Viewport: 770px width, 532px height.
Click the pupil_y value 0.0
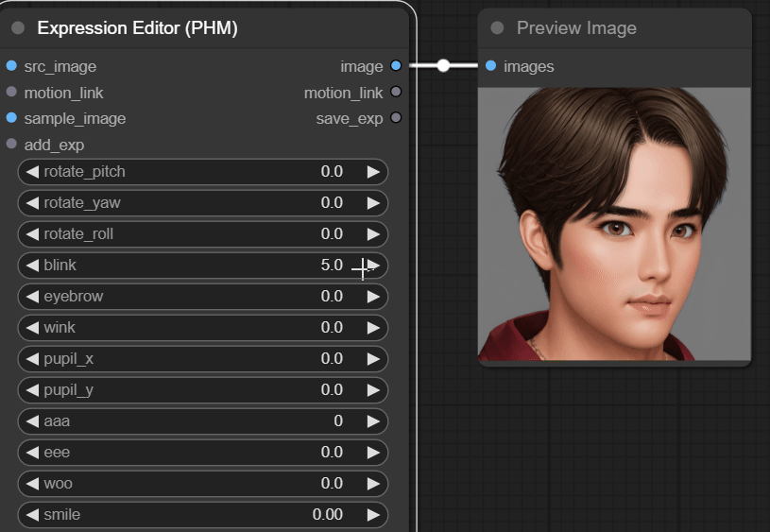[x=332, y=390]
